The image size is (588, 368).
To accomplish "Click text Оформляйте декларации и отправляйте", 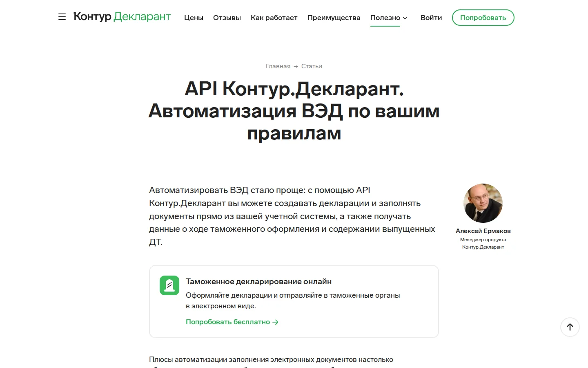I will point(293,301).
